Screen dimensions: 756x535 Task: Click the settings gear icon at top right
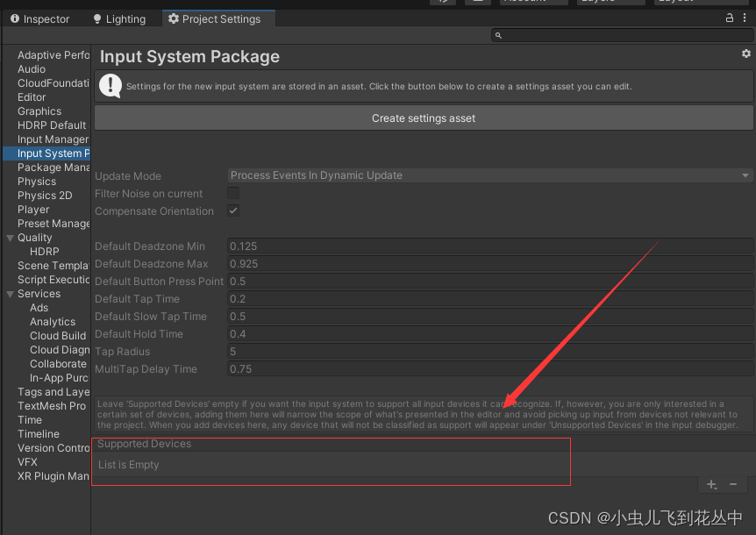tap(746, 54)
